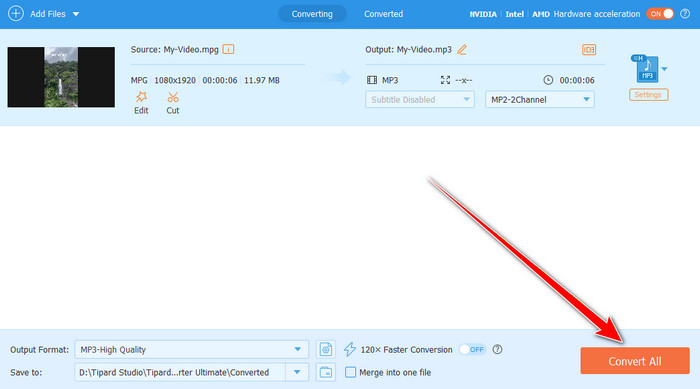
Task: Enable the 120× Faster Conversion toggle
Action: point(472,349)
